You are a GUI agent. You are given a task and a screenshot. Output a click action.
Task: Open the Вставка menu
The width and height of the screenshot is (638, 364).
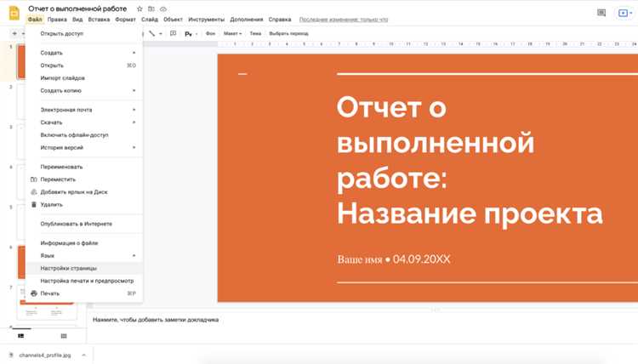99,20
